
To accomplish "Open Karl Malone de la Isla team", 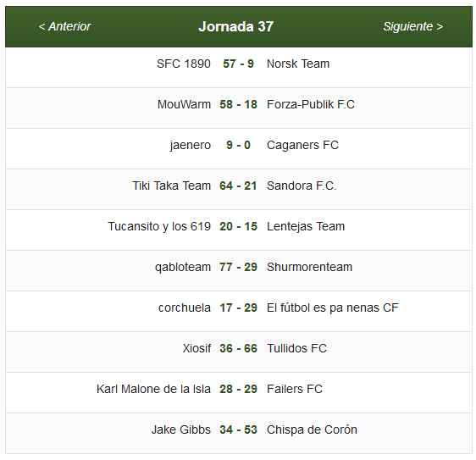I will pyautogui.click(x=153, y=390).
